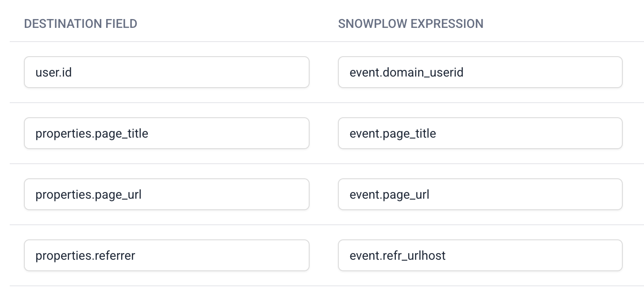
Task: Edit the event.domain_userid expression field
Action: tap(480, 72)
